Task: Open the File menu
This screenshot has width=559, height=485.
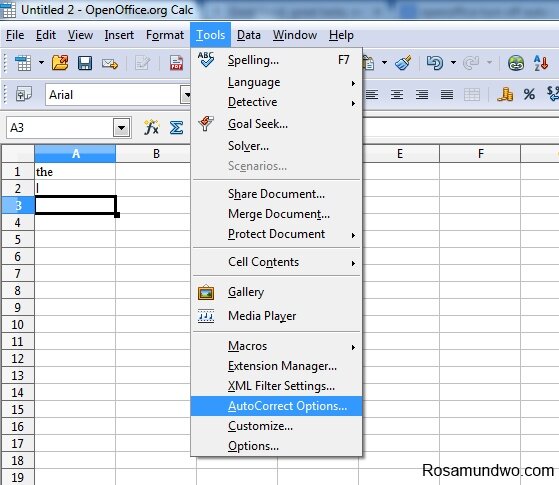Action: (15, 35)
